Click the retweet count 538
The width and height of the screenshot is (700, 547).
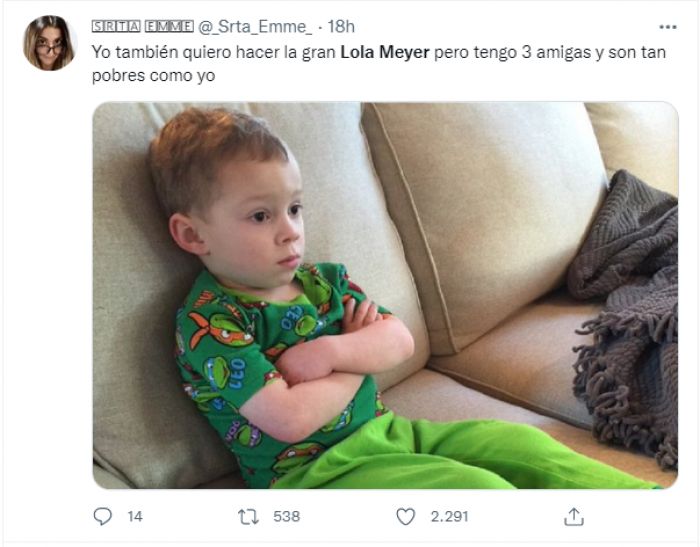coord(286,516)
